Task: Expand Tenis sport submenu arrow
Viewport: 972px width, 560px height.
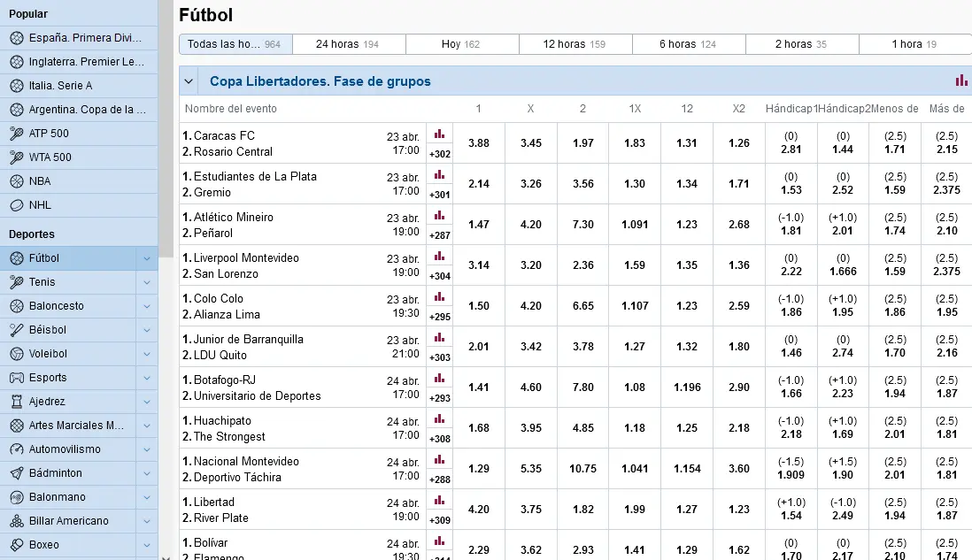Action: point(147,282)
